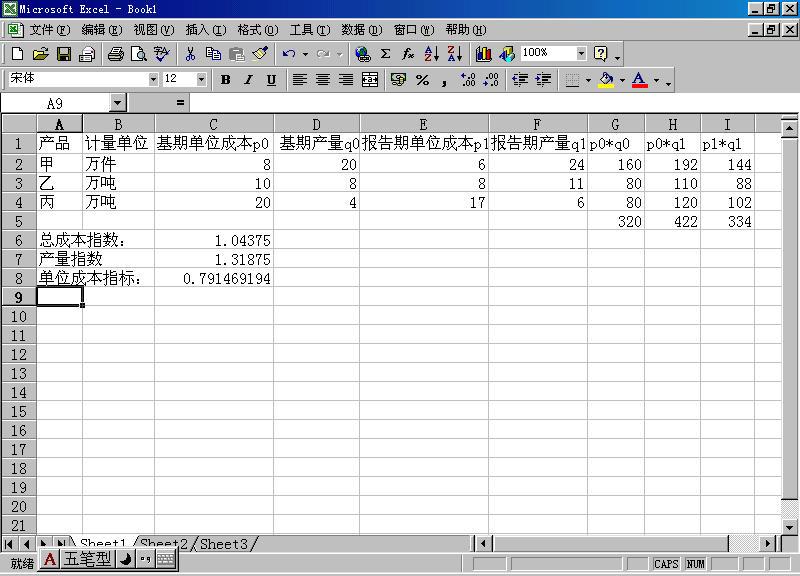Expand the font name dropdown
The width and height of the screenshot is (800, 576).
click(153, 79)
